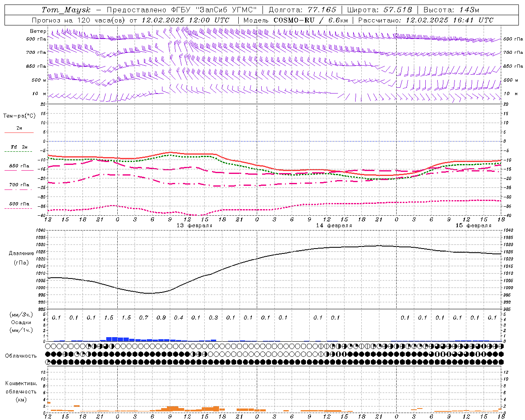
Task: Click the computed time Рассчитано: 12.02.2025 16:41 UTC
Action: click(426, 20)
